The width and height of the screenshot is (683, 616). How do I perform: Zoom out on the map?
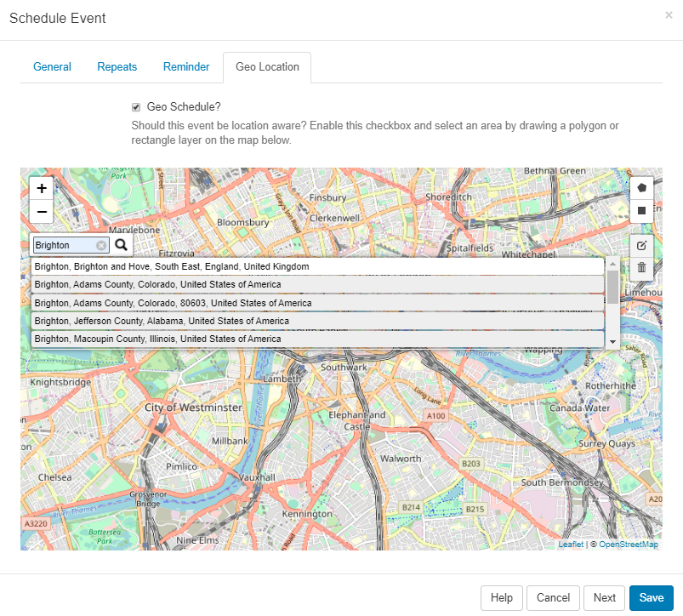tap(41, 212)
